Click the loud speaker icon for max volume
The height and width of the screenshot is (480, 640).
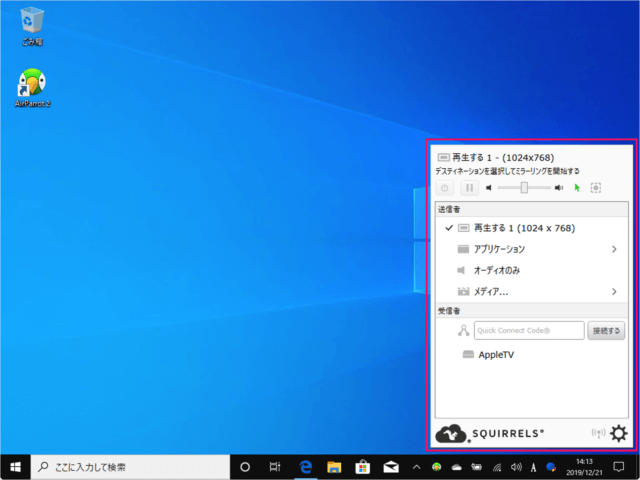559,187
